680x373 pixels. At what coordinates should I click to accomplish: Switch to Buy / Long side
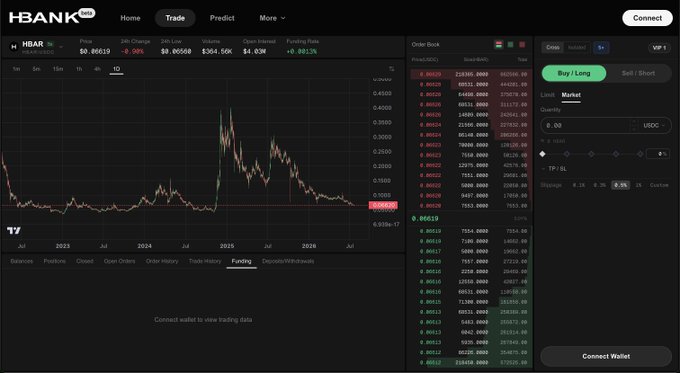(574, 73)
